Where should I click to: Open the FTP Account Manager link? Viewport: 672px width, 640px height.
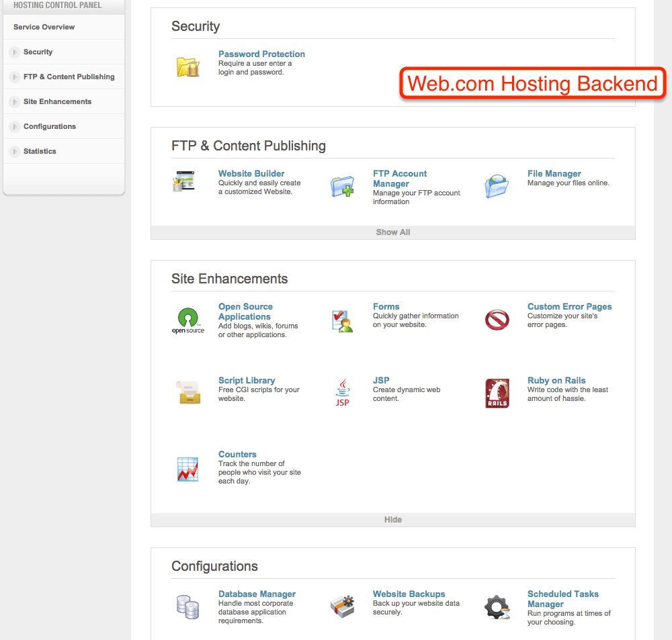coord(400,179)
